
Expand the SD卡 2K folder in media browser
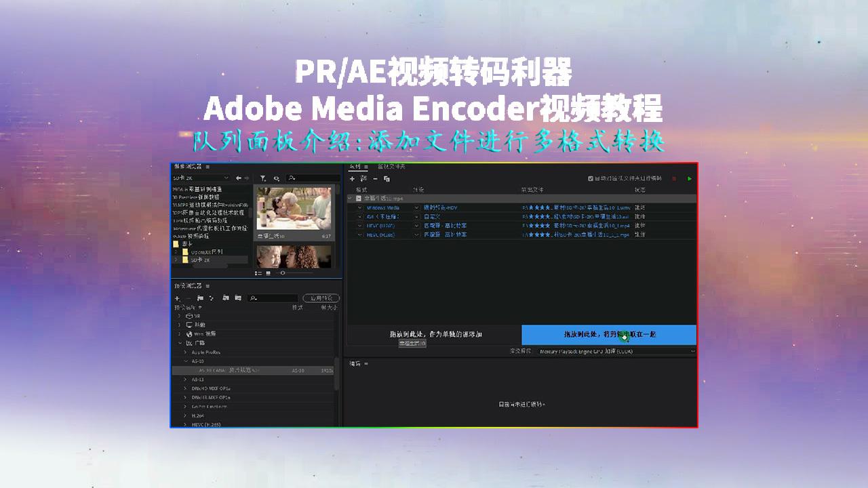pos(177,260)
